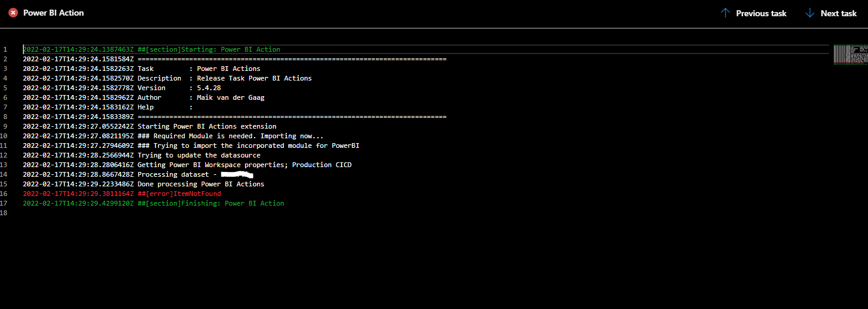Select the Help log line
The height and width of the screenshot is (309, 868).
(x=108, y=107)
